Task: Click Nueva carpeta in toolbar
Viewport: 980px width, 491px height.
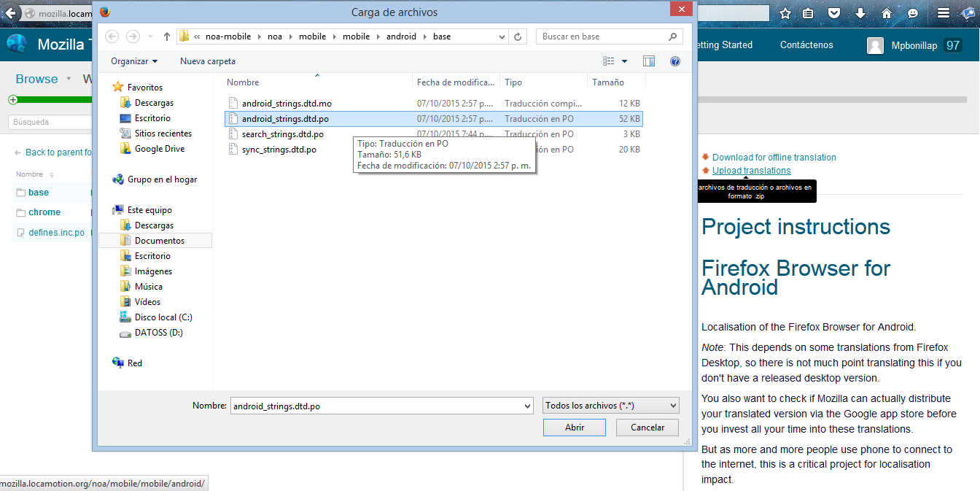Action: (x=208, y=61)
